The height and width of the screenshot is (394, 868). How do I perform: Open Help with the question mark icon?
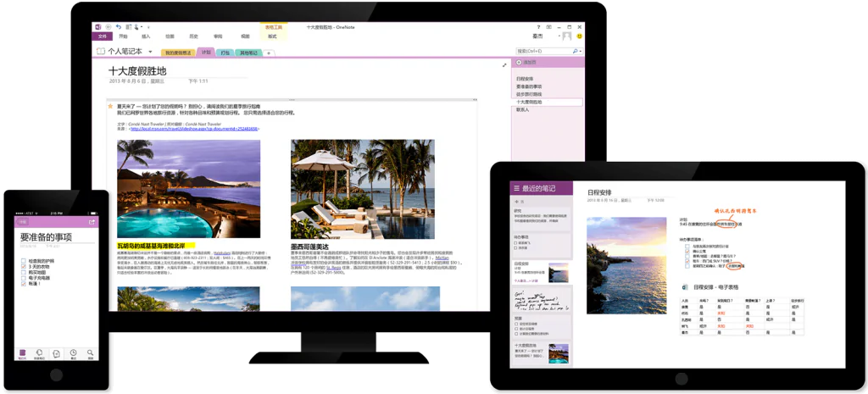pyautogui.click(x=538, y=26)
